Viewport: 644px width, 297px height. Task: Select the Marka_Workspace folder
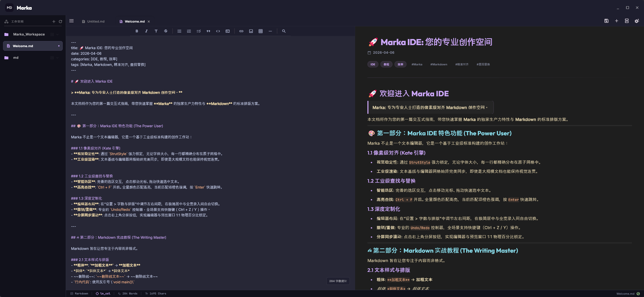(x=29, y=34)
